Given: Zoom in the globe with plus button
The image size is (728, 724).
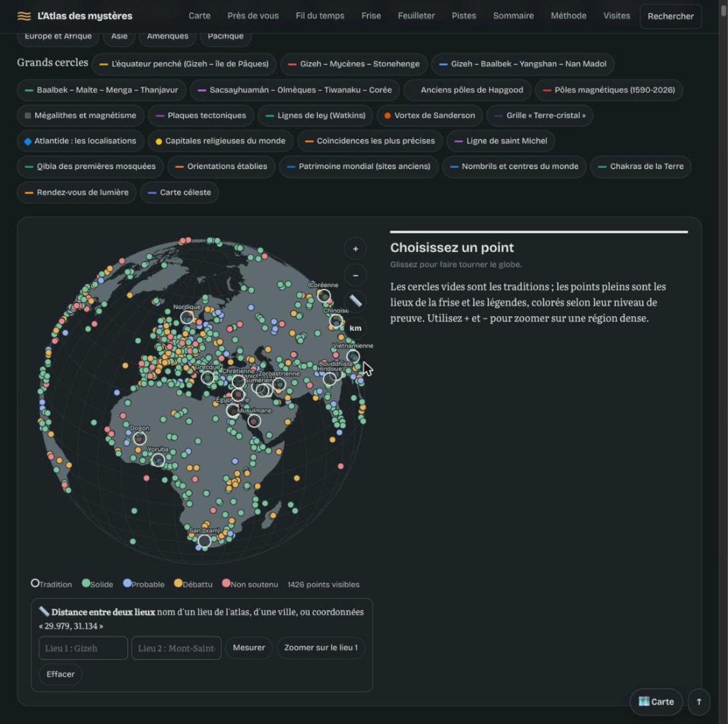Looking at the screenshot, I should (356, 249).
